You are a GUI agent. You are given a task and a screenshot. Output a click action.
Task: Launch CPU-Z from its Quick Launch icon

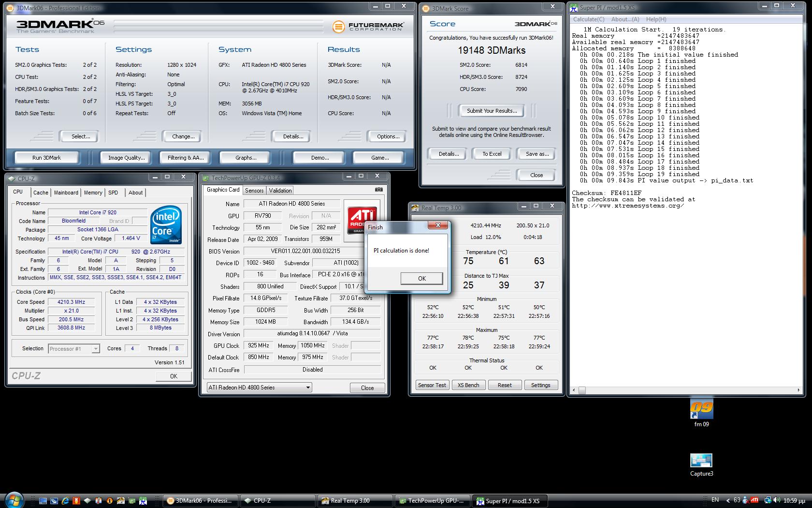[87, 501]
